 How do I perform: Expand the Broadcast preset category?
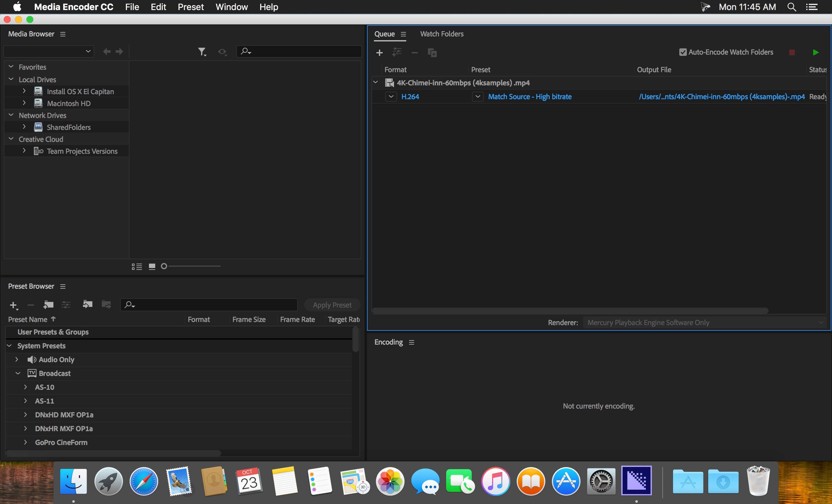click(17, 373)
